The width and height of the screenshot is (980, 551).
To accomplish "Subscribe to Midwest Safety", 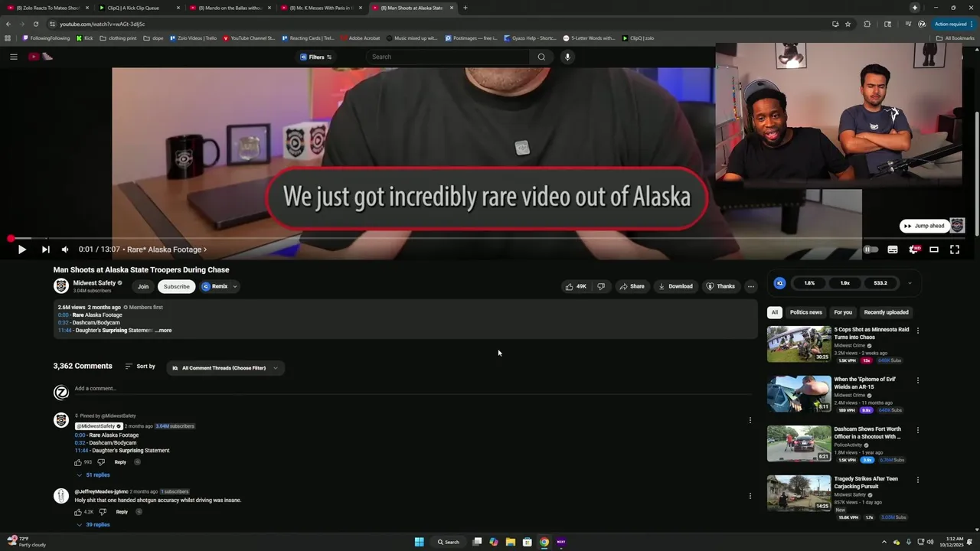I will click(x=176, y=286).
